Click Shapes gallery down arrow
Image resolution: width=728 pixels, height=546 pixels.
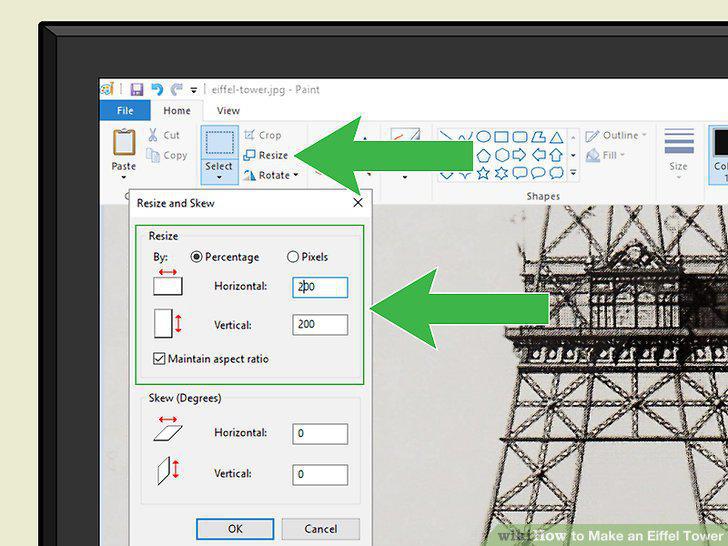click(573, 155)
